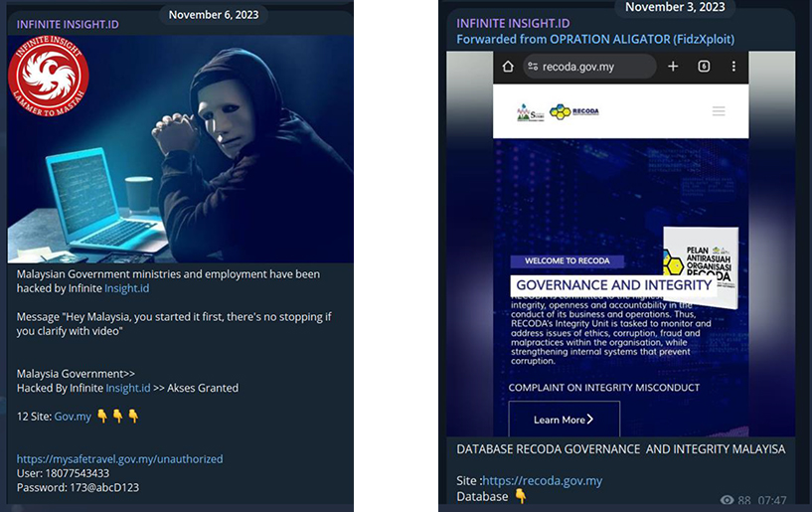The height and width of the screenshot is (512, 812).
Task: Open INFINITE INSIGHT.ID channel name in left post
Action: (68, 24)
